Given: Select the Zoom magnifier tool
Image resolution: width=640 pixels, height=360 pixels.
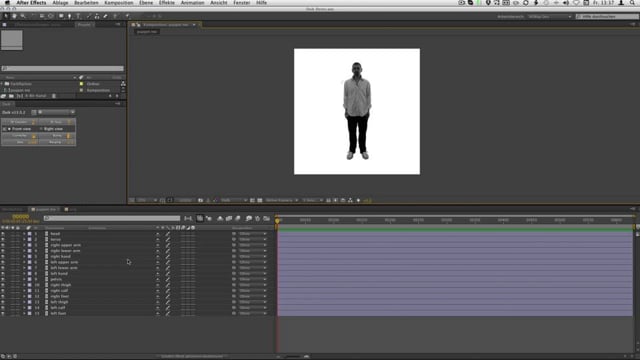Looking at the screenshot, I should click(23, 16).
